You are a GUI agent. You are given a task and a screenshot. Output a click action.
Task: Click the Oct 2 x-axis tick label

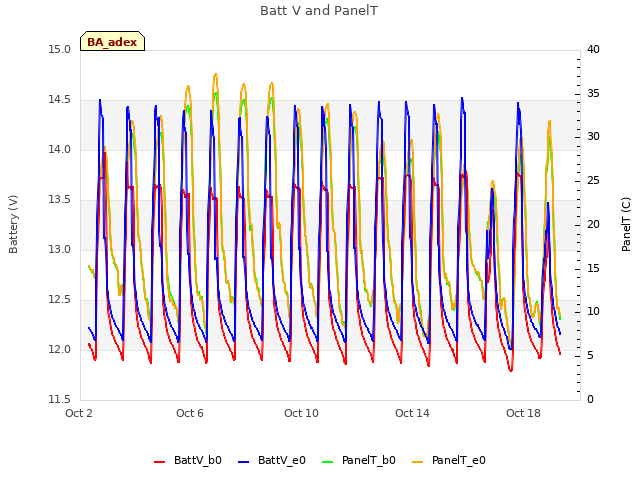(x=79, y=413)
